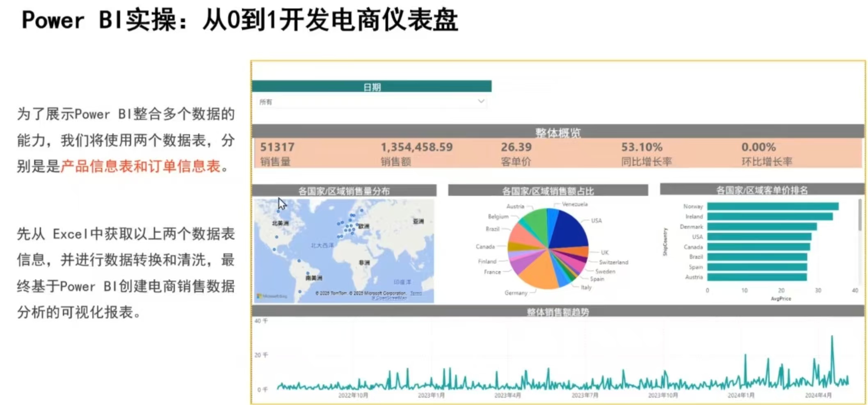Image resolution: width=868 pixels, height=405 pixels.
Task: Click the 0.00% 环比增长率 KPI value
Action: (758, 147)
